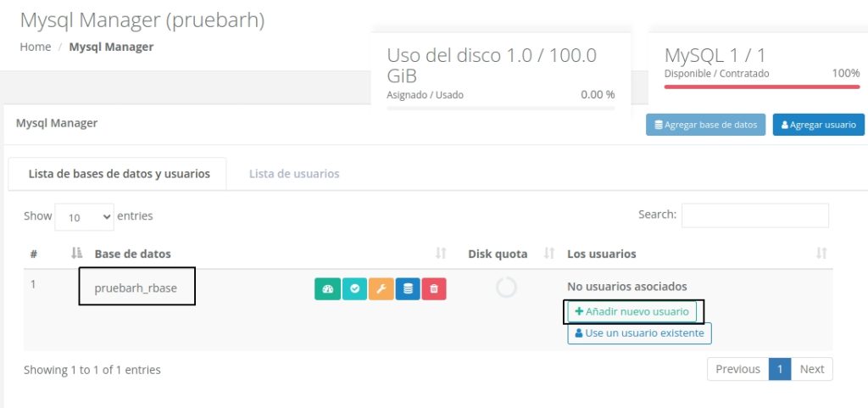The image size is (868, 408).
Task: Click Agregar base de datos button
Action: [x=705, y=125]
